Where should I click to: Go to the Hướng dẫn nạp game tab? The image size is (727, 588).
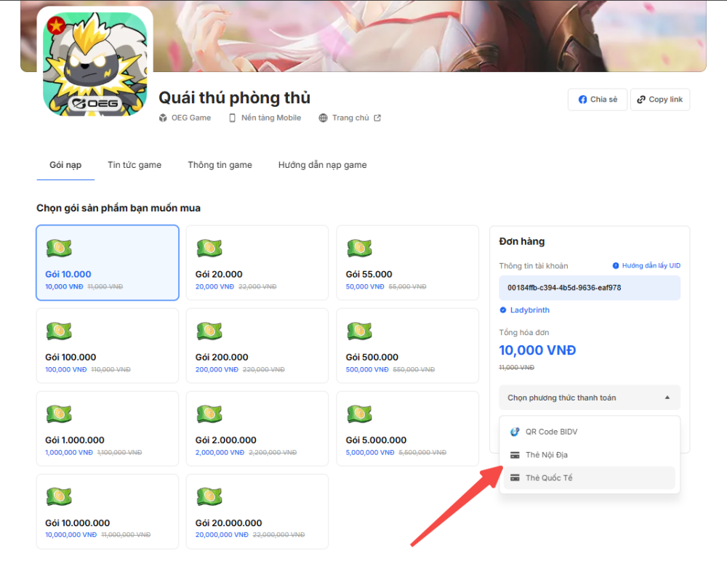(322, 165)
